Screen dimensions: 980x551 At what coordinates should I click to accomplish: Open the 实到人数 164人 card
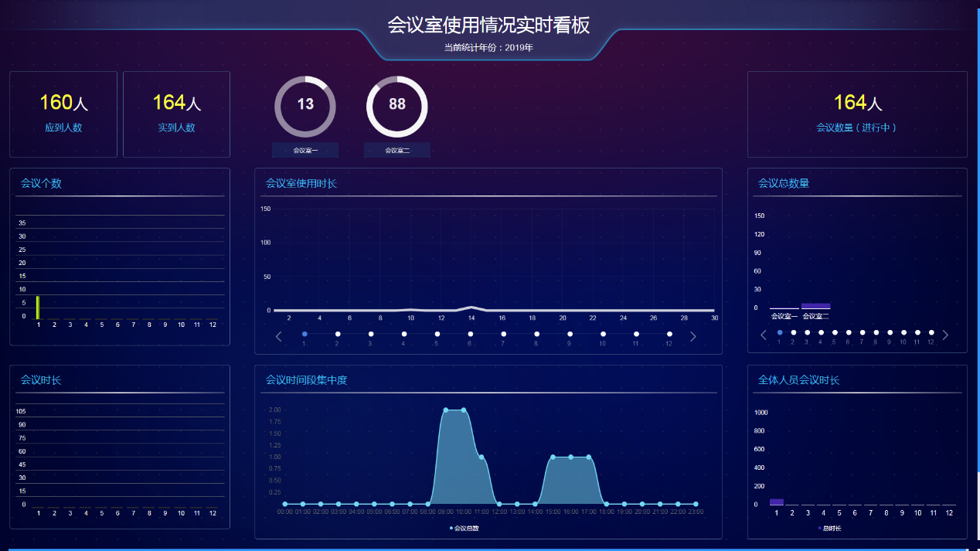(x=177, y=114)
